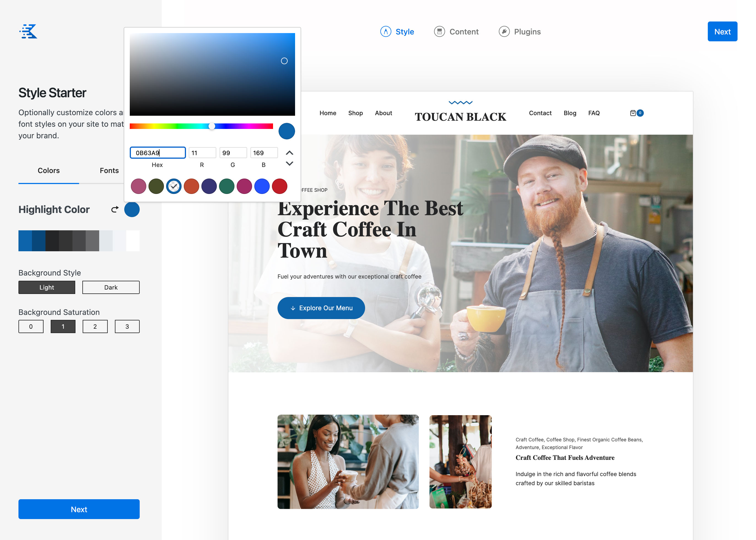Click the cart icon in site preview
Screen dimensions: 756x540
click(633, 113)
